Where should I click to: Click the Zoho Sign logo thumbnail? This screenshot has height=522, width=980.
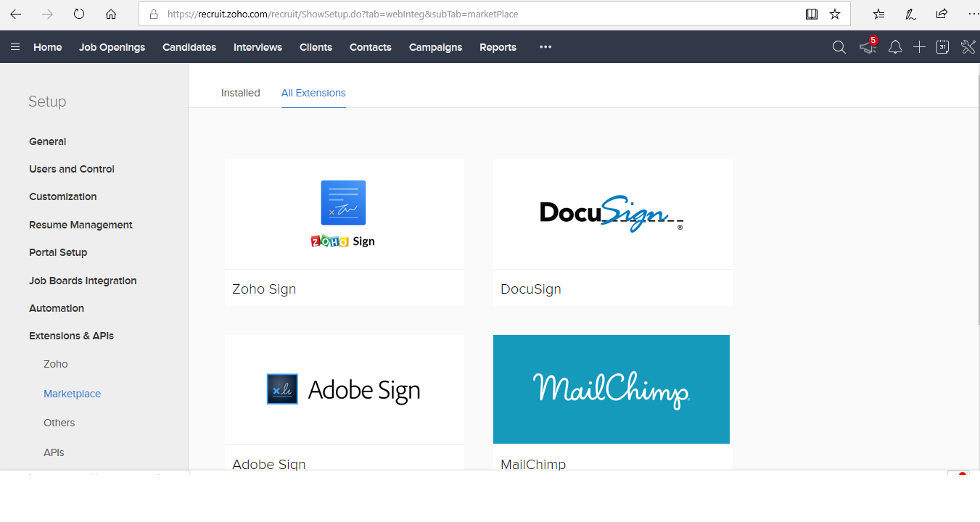click(x=345, y=214)
